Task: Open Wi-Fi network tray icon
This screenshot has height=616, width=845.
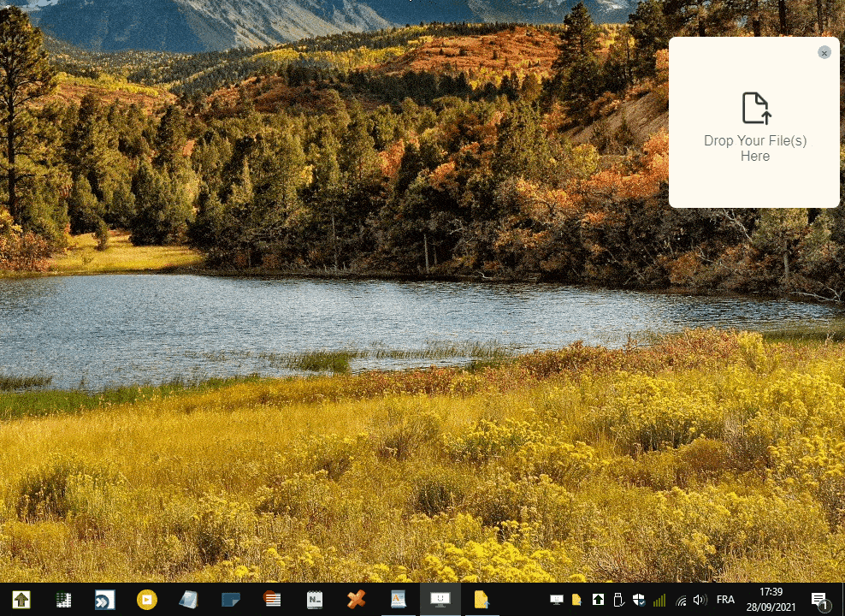Action: [681, 600]
